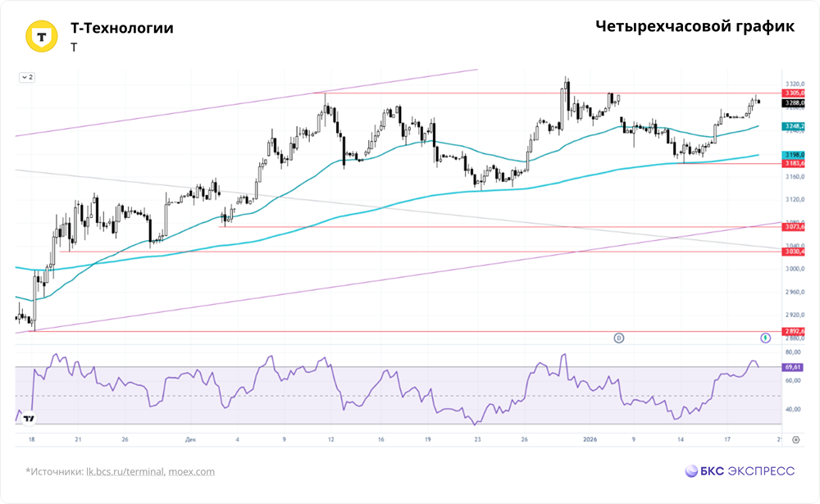Click the 'Дек' month label on time axis
This screenshot has width=820, height=504.
[x=190, y=440]
